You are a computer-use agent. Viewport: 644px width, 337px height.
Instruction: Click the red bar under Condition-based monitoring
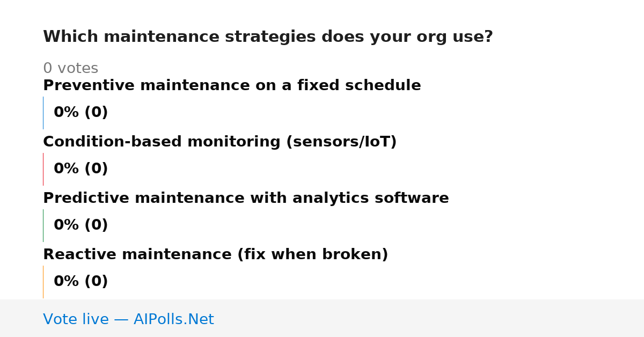pos(43,169)
